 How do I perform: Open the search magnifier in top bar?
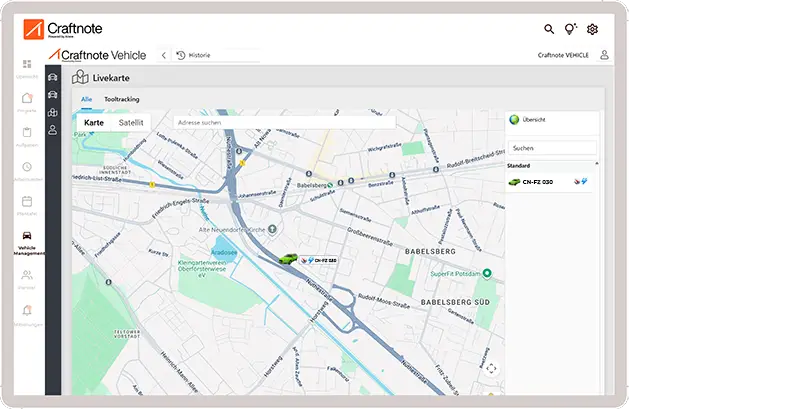click(x=549, y=30)
